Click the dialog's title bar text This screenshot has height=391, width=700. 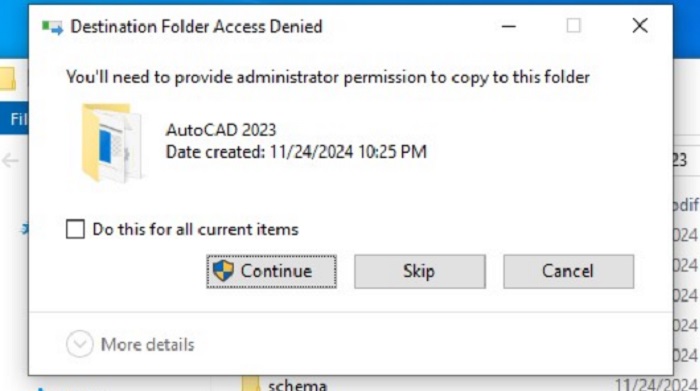pyautogui.click(x=196, y=27)
